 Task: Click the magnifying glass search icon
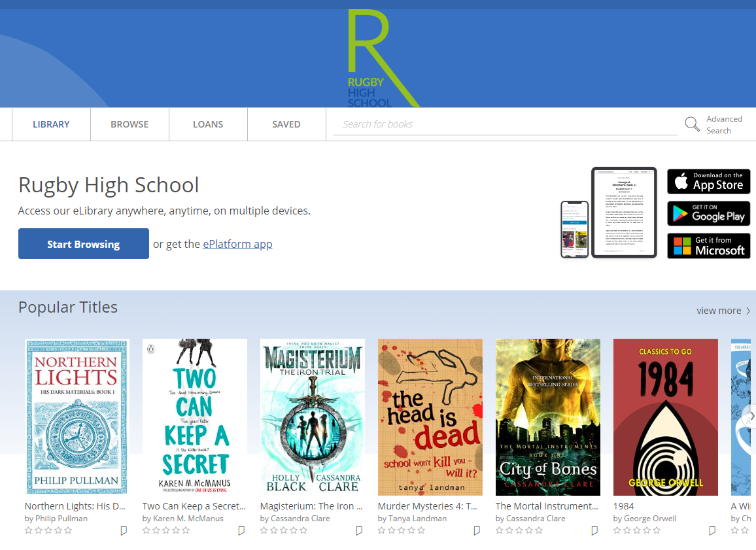point(692,124)
